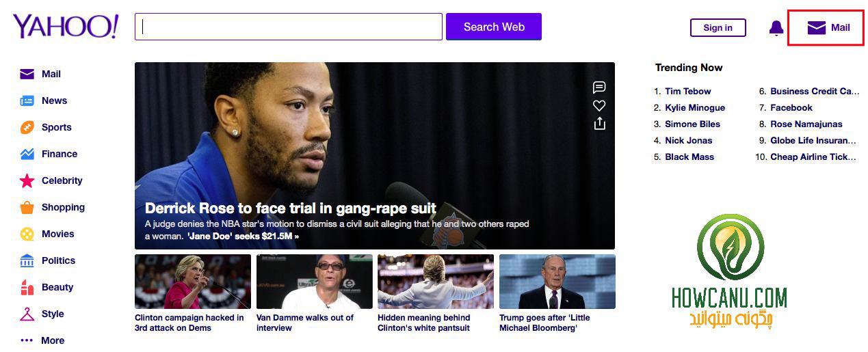Focus the web search input field

point(289,27)
